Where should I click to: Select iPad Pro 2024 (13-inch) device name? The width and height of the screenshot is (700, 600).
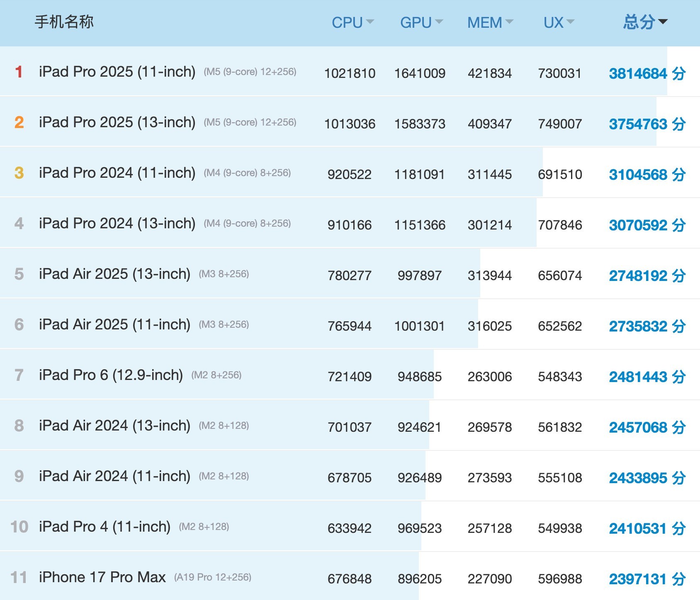click(x=117, y=223)
